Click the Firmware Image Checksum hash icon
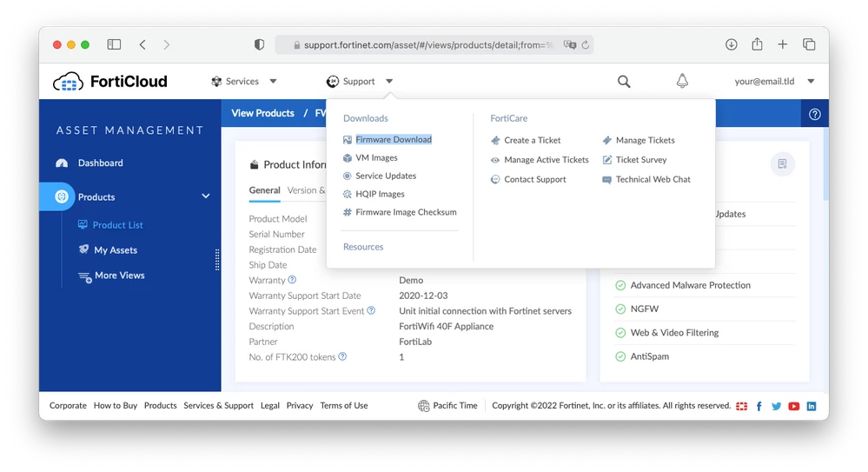 [347, 212]
